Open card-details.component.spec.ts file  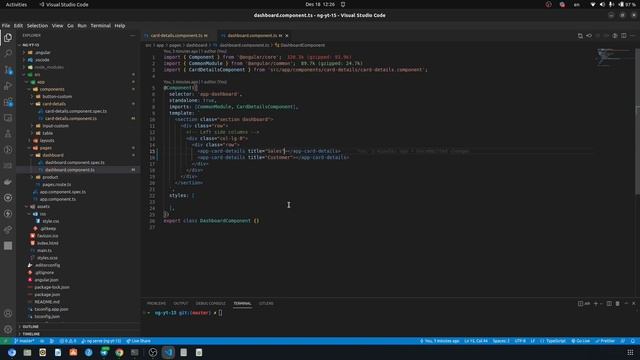(76, 111)
